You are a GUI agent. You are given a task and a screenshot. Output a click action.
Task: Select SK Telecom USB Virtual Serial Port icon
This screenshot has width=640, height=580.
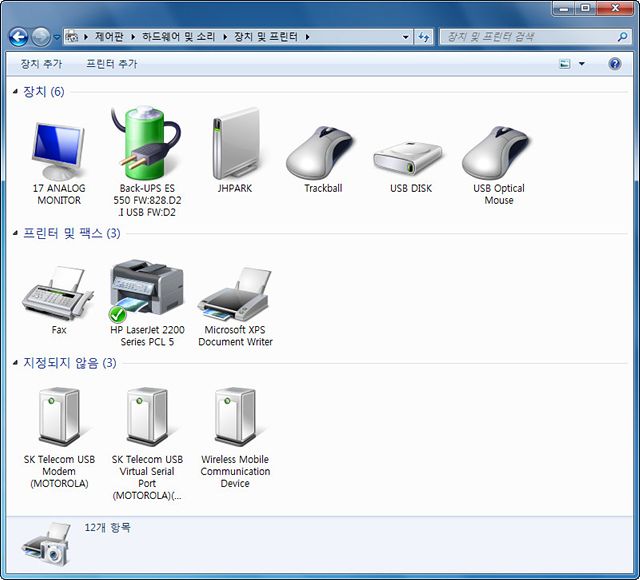[x=147, y=416]
